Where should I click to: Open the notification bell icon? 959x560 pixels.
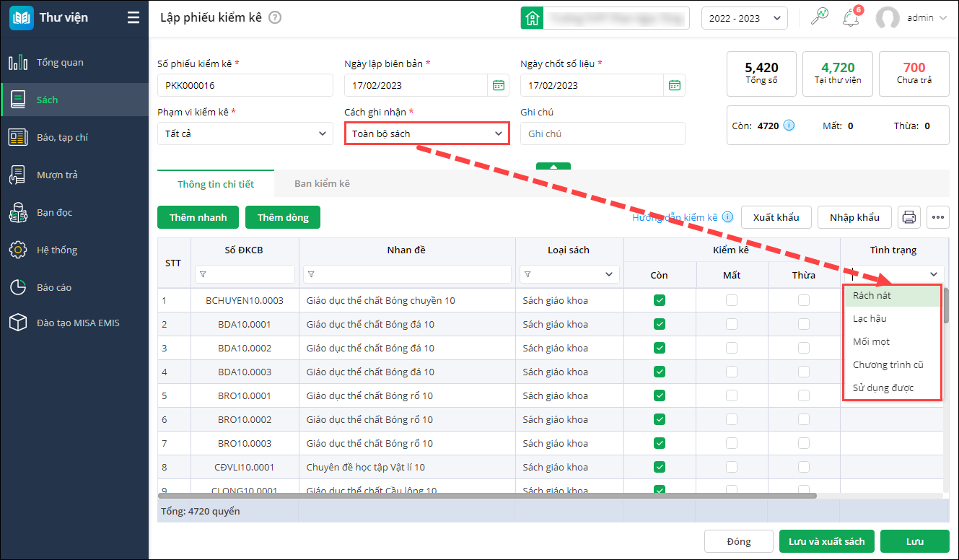pyautogui.click(x=851, y=18)
